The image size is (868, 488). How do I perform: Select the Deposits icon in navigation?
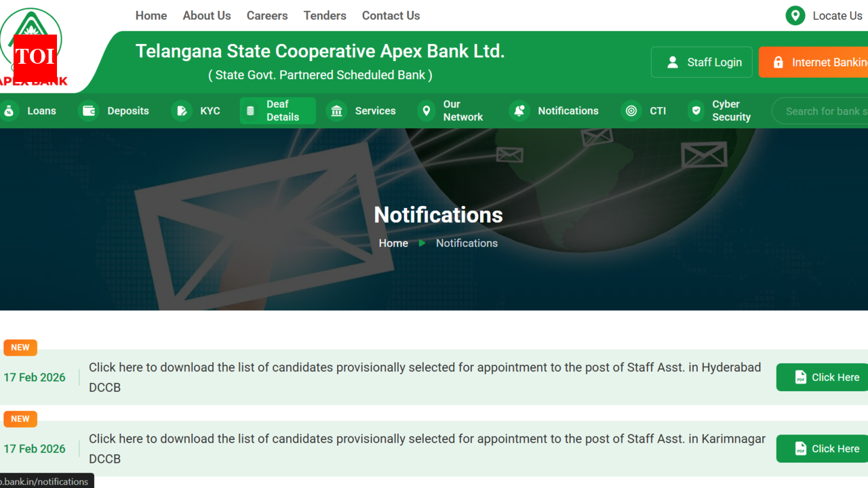pyautogui.click(x=89, y=110)
